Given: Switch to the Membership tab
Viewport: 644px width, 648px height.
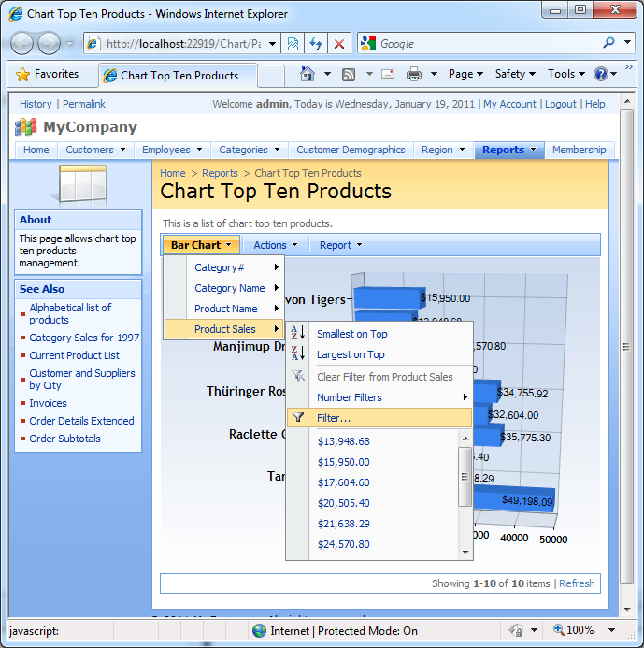Looking at the screenshot, I should click(x=579, y=150).
